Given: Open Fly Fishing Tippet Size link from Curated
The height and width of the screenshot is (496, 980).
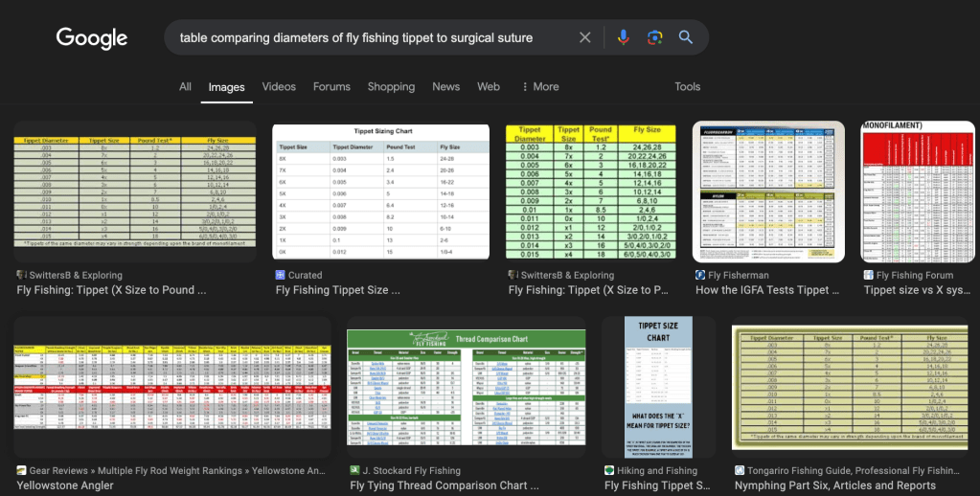Looking at the screenshot, I should point(336,290).
